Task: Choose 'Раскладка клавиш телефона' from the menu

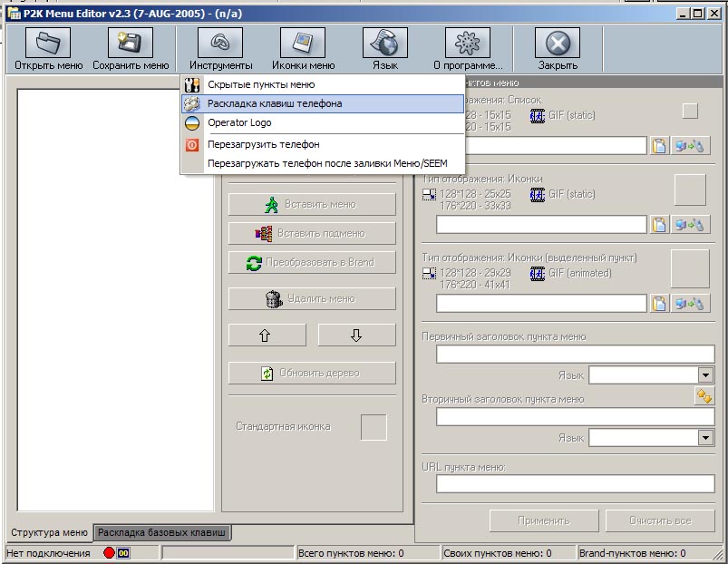Action: (x=323, y=103)
